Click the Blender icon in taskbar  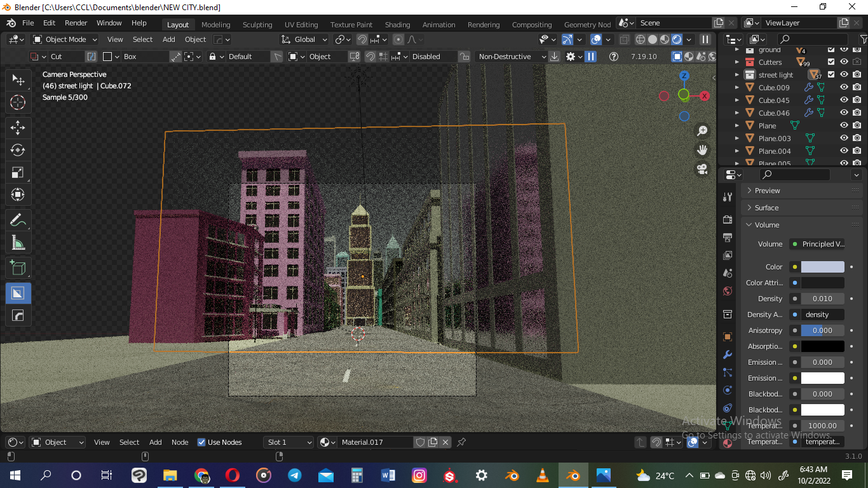pos(574,475)
